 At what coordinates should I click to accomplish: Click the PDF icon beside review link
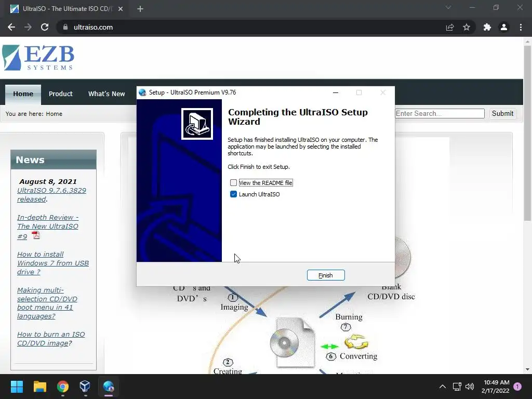(36, 235)
